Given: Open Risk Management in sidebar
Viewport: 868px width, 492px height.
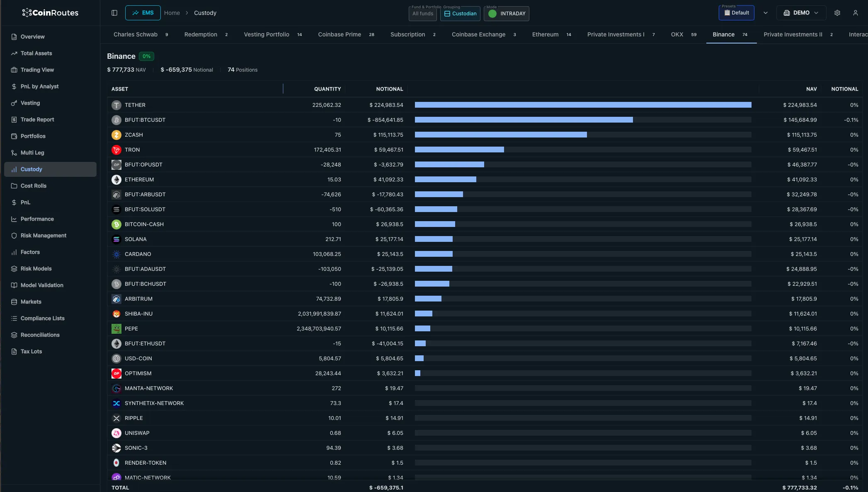Looking at the screenshot, I should pyautogui.click(x=50, y=236).
